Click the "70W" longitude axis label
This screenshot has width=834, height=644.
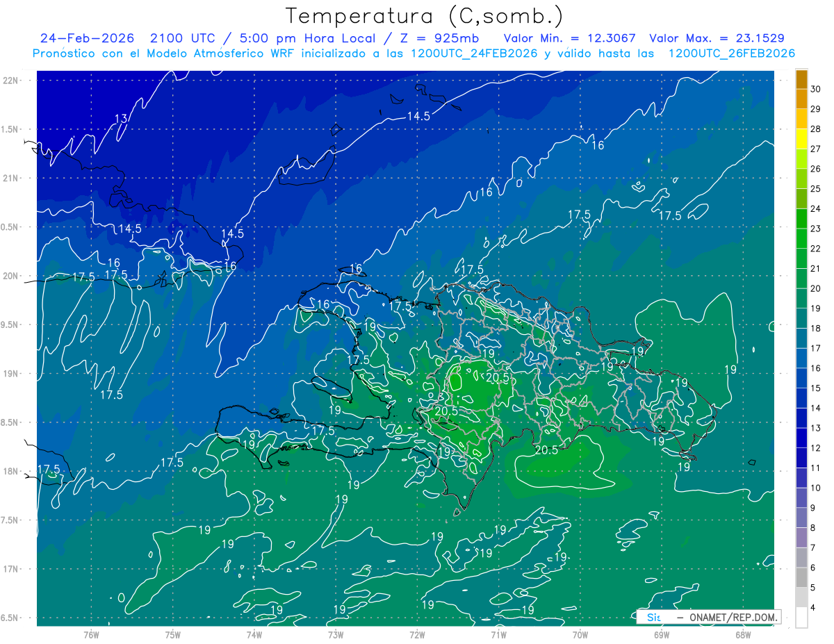point(580,634)
